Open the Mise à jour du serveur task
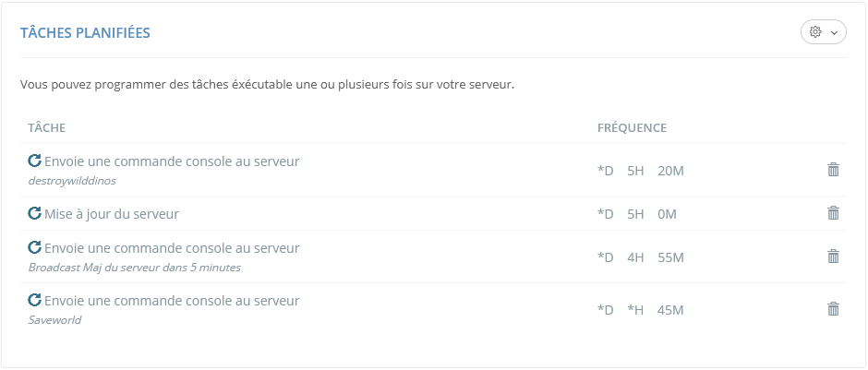Image resolution: width=868 pixels, height=370 pixels. pyautogui.click(x=111, y=213)
